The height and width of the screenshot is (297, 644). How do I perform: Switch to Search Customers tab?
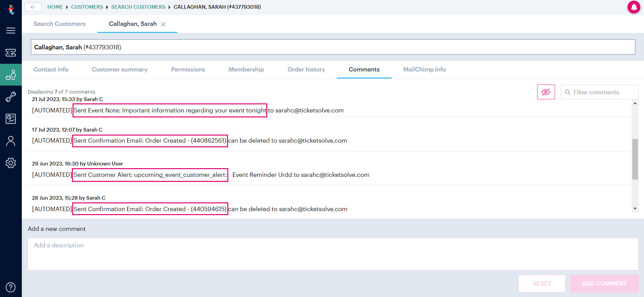tap(59, 24)
